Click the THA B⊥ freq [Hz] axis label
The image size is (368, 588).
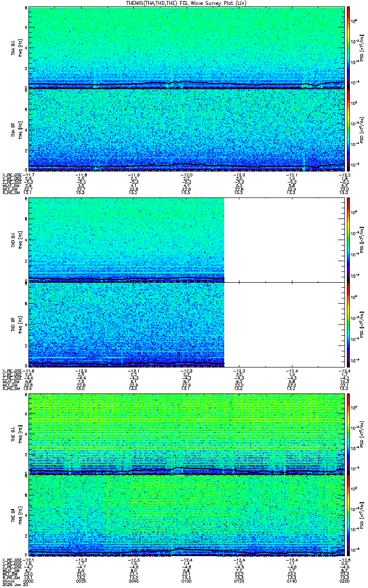(21, 48)
